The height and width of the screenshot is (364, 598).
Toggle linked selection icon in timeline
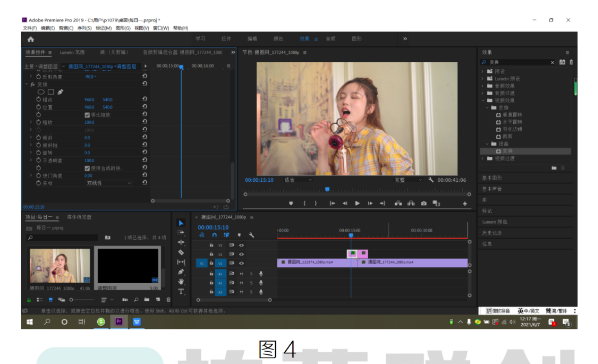coord(227,235)
